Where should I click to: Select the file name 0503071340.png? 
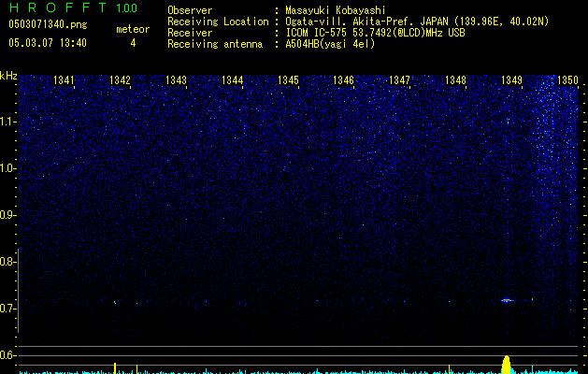click(48, 24)
